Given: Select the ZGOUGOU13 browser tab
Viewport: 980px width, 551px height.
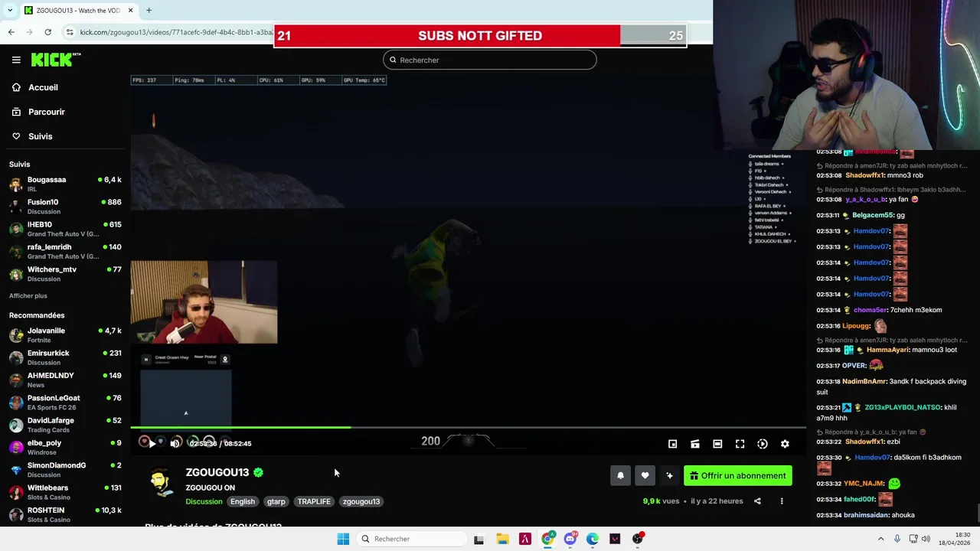Looking at the screenshot, I should click(x=77, y=10).
